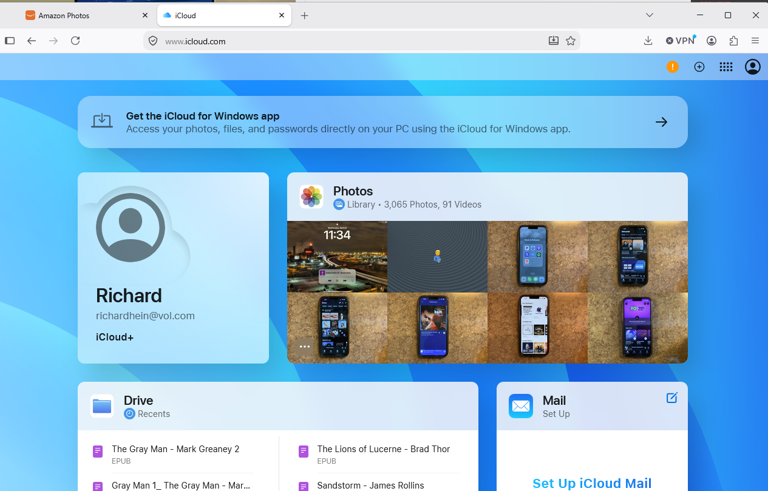Click the VPN toolbar button
The height and width of the screenshot is (491, 768).
click(x=680, y=41)
